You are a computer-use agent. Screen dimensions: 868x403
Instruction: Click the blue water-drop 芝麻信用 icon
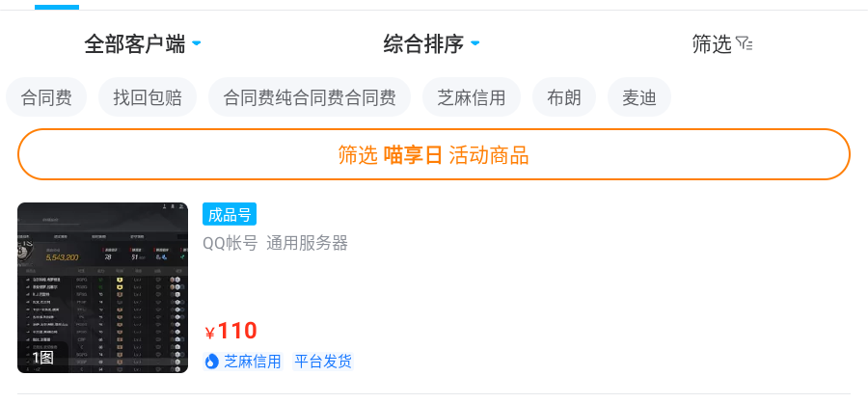(212, 362)
